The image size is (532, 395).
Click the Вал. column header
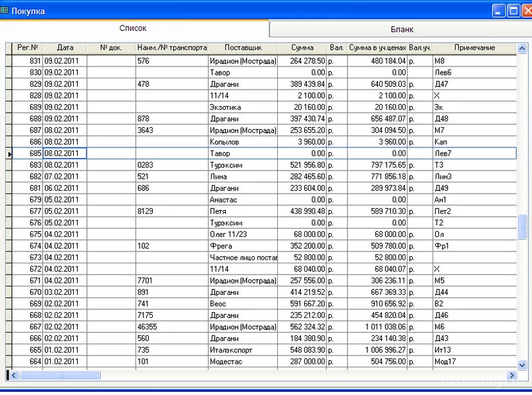pyautogui.click(x=336, y=48)
